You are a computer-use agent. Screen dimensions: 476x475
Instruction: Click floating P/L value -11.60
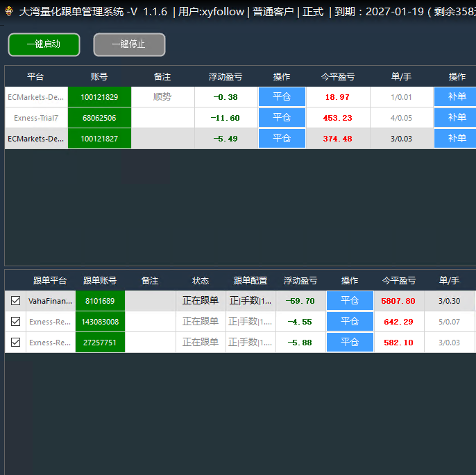point(226,118)
